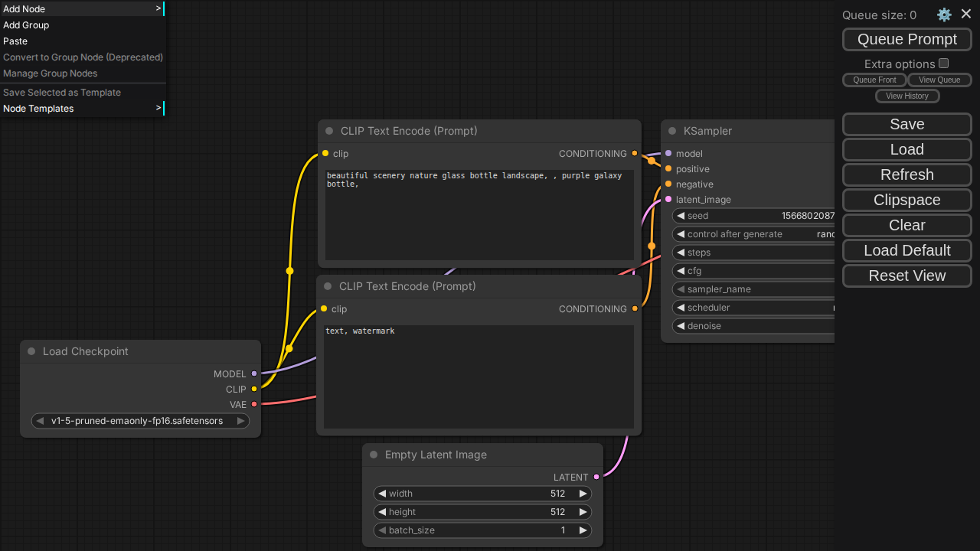
Task: Open the checkpoint name v1-5-pruned-emaonly dropdown
Action: 138,421
